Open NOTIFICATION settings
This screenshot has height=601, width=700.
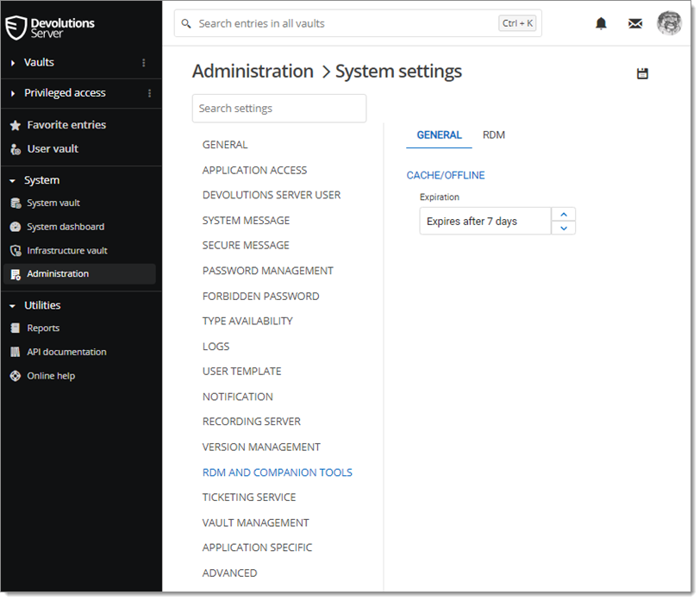coord(238,397)
